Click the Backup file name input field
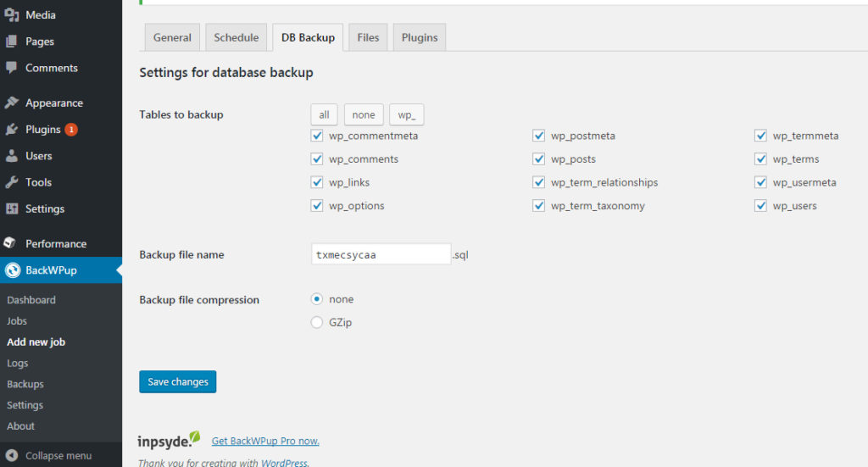 [x=381, y=254]
